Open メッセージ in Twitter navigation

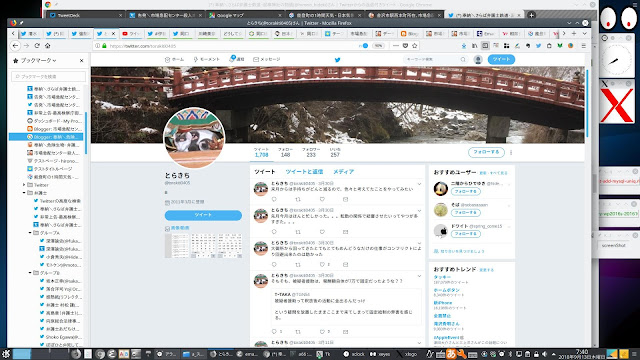pyautogui.click(x=267, y=60)
